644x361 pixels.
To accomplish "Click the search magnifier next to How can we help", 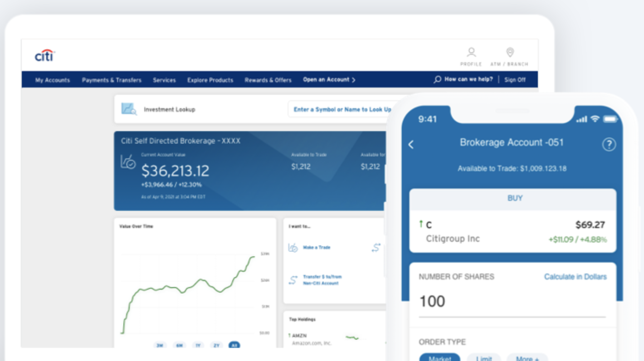I will [436, 79].
